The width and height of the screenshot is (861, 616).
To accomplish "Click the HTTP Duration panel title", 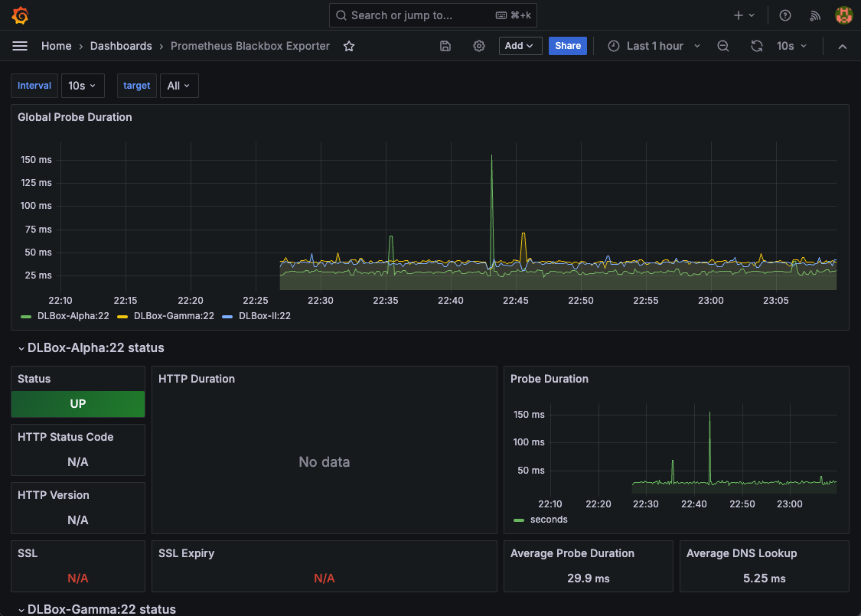I will coord(197,379).
